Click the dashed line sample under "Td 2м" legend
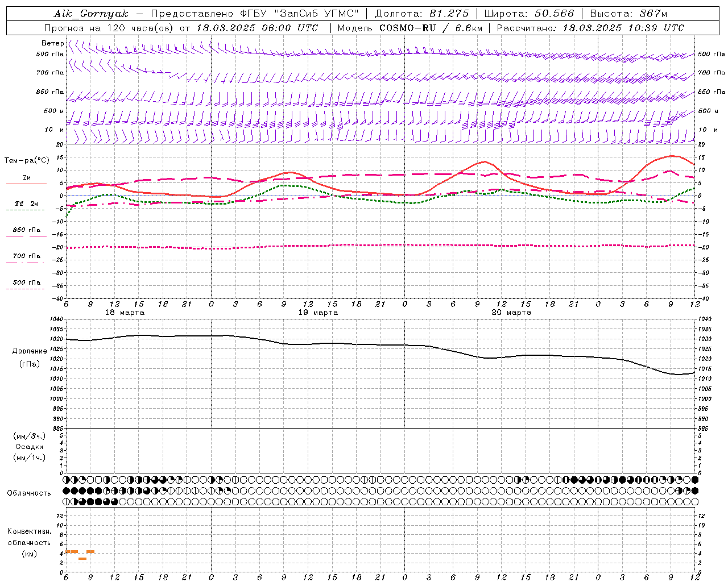Screen dimensions: 728x582 26,210
